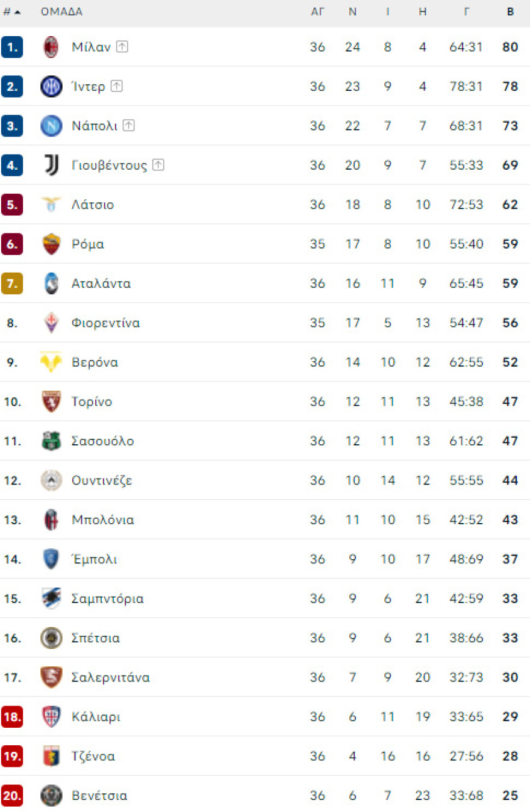Select the Inter club crest icon
The image size is (530, 812).
pyautogui.click(x=51, y=86)
